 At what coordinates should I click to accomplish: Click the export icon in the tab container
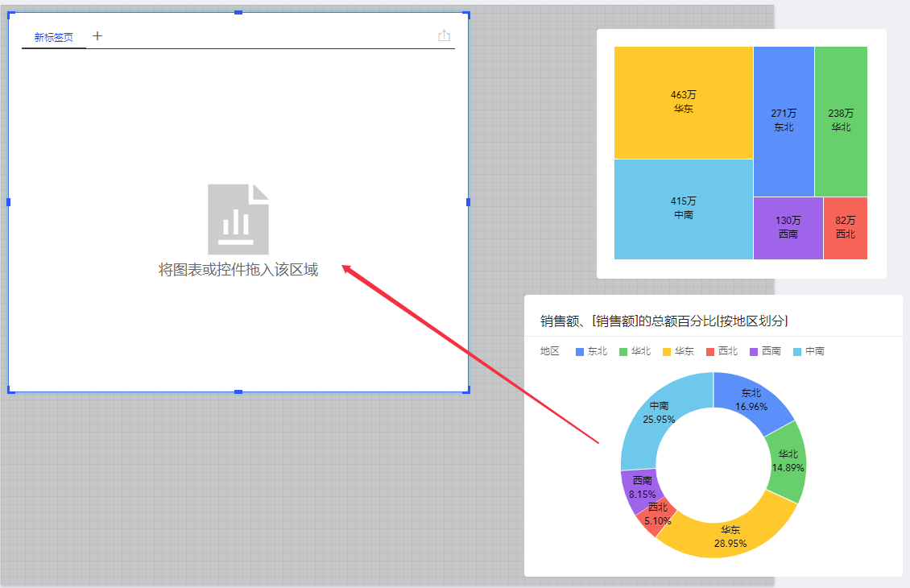[x=444, y=35]
